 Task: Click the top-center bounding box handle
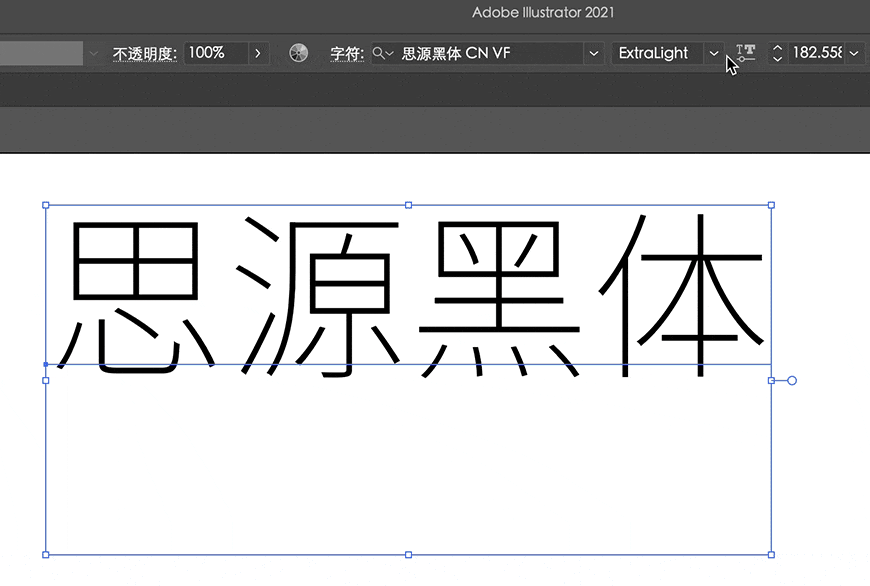[x=408, y=205]
